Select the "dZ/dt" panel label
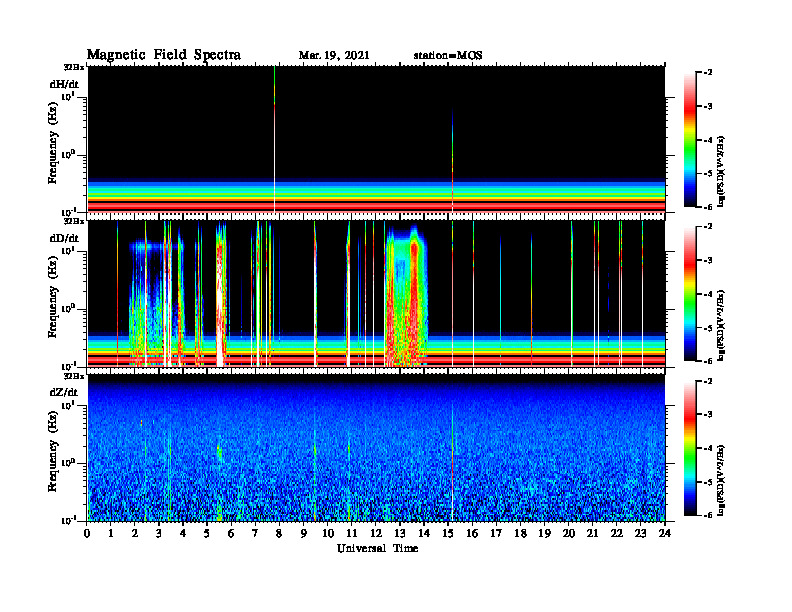 coord(64,392)
